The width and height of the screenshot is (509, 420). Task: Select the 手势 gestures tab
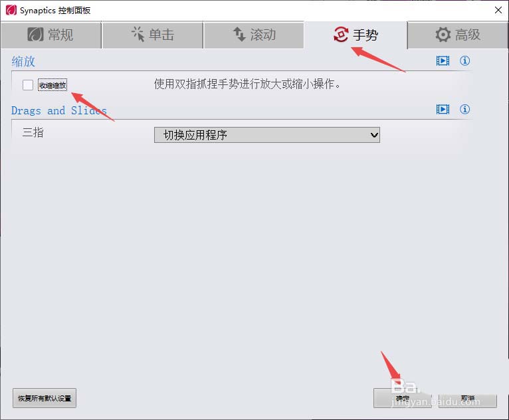356,35
